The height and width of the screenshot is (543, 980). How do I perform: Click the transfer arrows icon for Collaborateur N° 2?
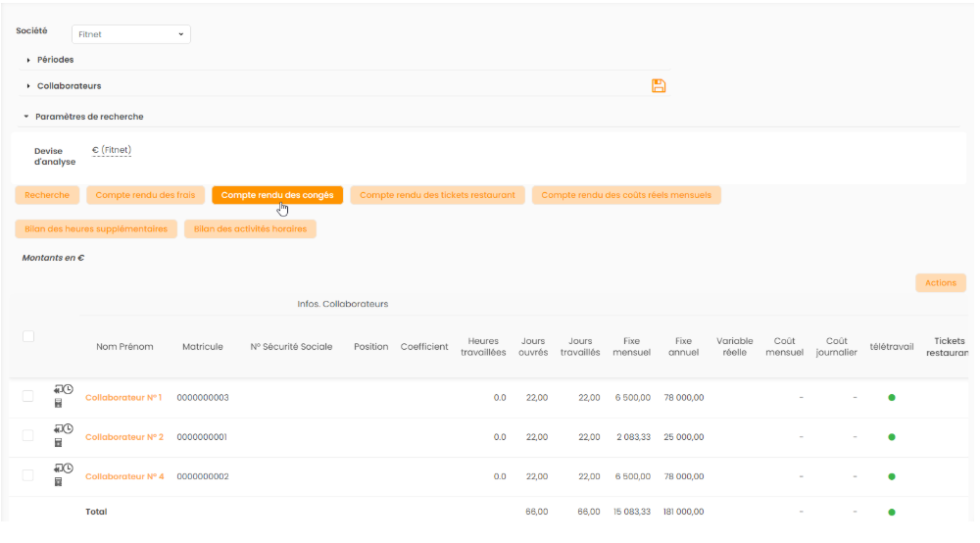[x=58, y=429]
